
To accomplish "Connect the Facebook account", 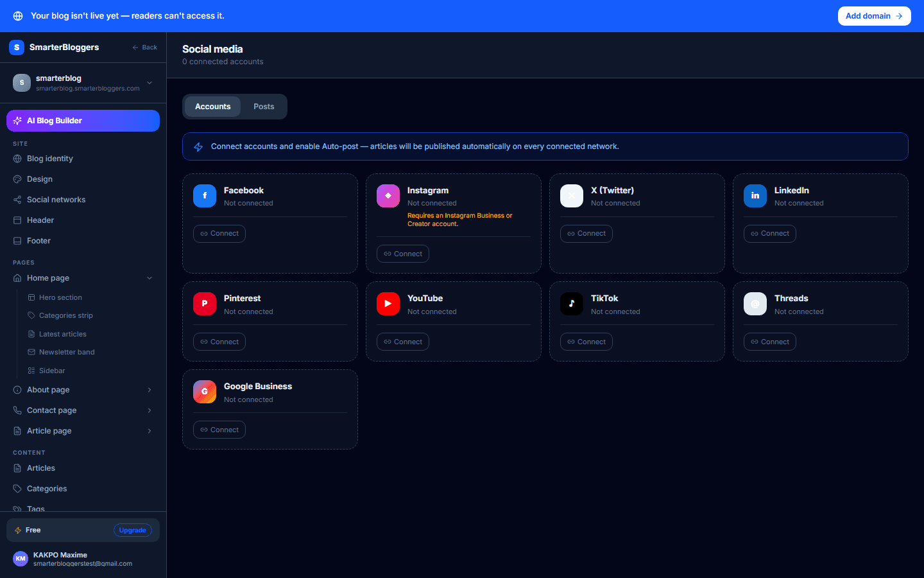I will [x=219, y=234].
